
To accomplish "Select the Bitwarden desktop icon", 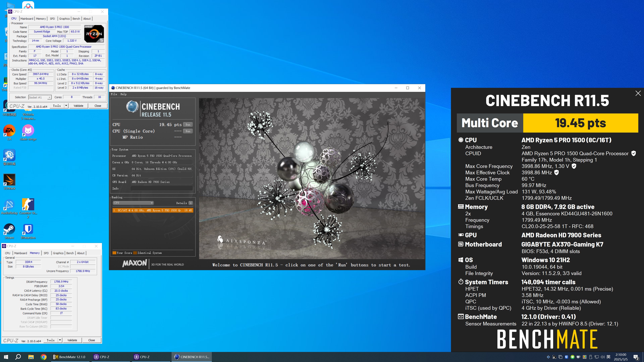I will pos(28,231).
